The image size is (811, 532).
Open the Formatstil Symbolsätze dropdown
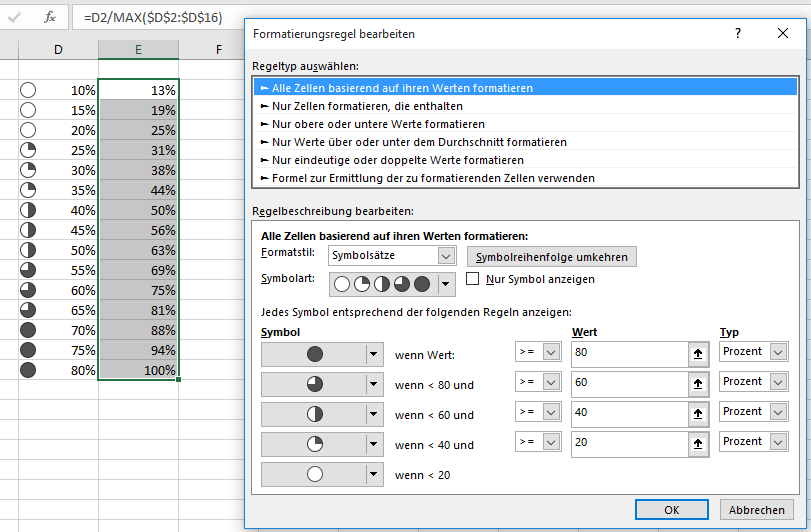pyautogui.click(x=447, y=256)
